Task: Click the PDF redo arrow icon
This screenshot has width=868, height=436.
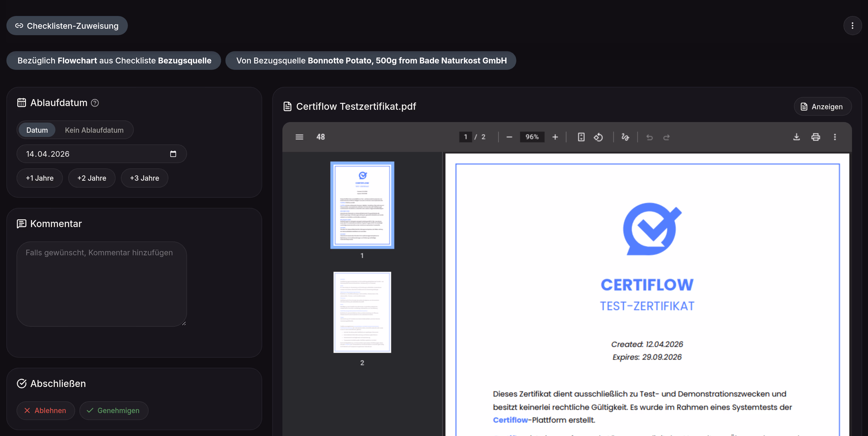Action: 666,137
